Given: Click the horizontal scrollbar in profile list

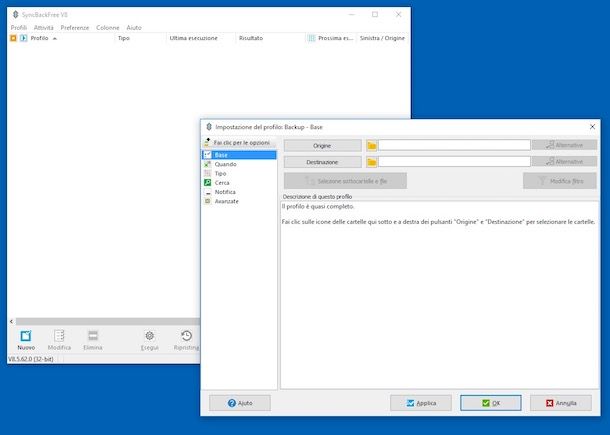Looking at the screenshot, I should point(100,321).
